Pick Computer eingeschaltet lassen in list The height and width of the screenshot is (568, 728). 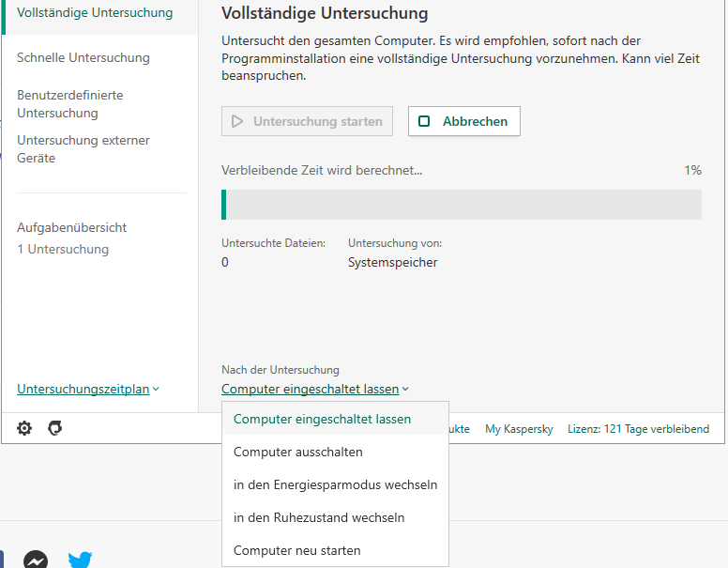pyautogui.click(x=322, y=419)
